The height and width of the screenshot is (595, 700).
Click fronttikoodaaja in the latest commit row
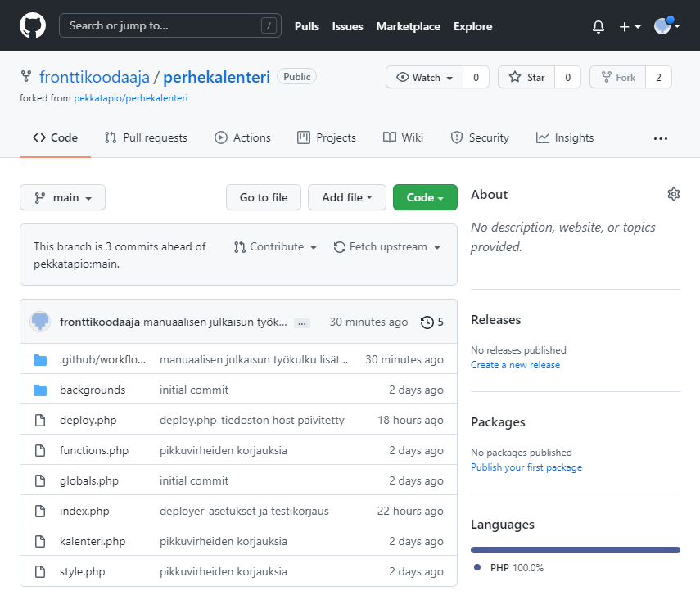click(x=100, y=322)
